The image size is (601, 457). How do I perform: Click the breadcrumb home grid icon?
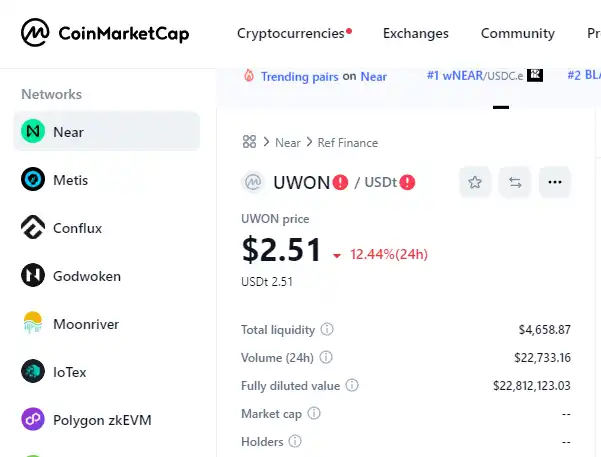tap(249, 141)
